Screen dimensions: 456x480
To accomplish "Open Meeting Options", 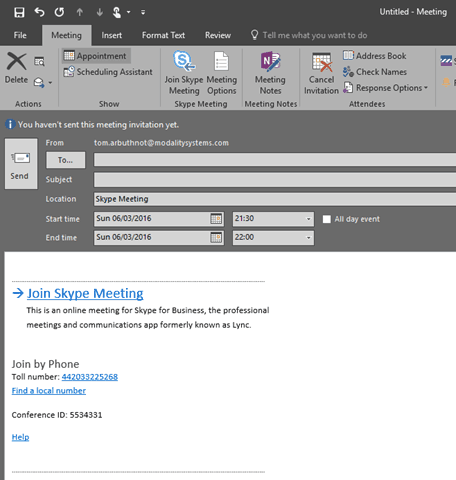I will 222,73.
